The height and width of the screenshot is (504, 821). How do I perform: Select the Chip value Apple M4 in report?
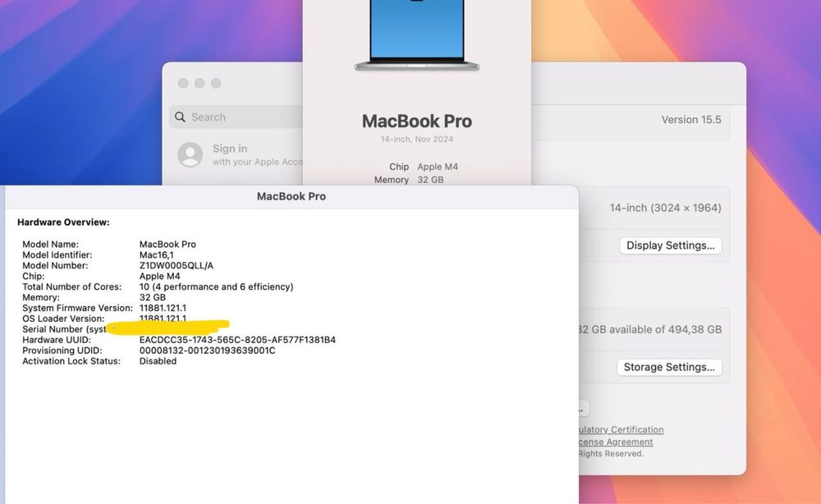(160, 276)
